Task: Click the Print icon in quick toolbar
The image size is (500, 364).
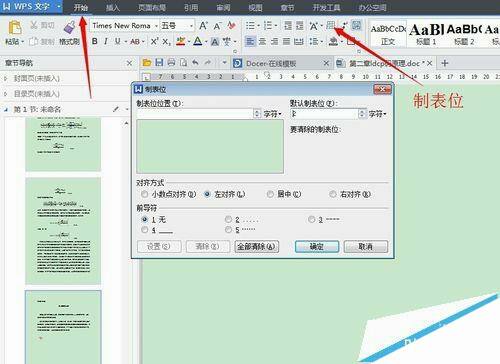Action: pyautogui.click(x=171, y=62)
